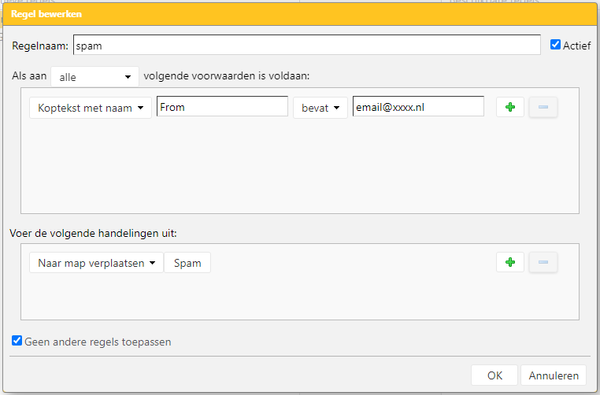Toggle the Actief checkbox
The width and height of the screenshot is (600, 395).
(555, 45)
